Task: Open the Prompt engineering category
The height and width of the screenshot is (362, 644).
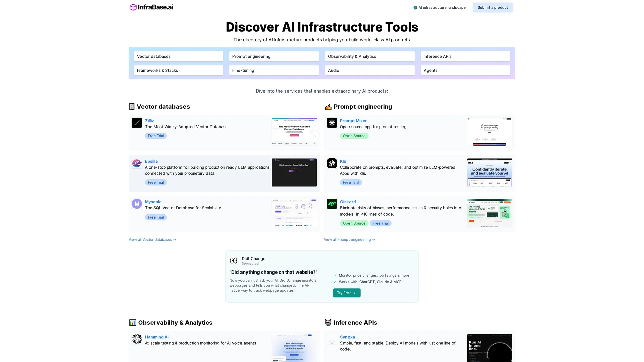Action: (x=274, y=56)
